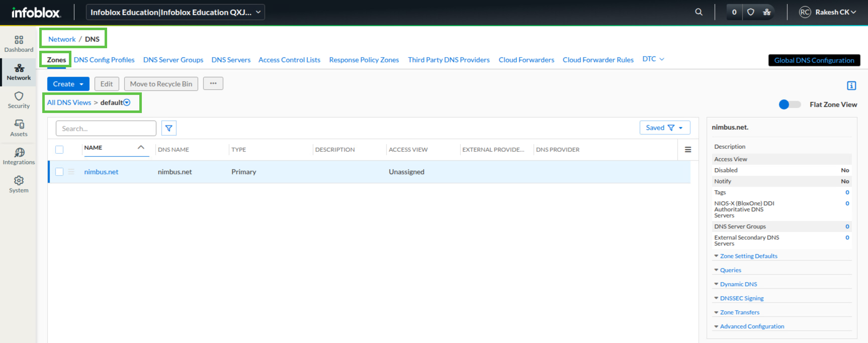Click the shield icon in top bar
Image resolution: width=868 pixels, height=343 pixels.
tap(750, 12)
